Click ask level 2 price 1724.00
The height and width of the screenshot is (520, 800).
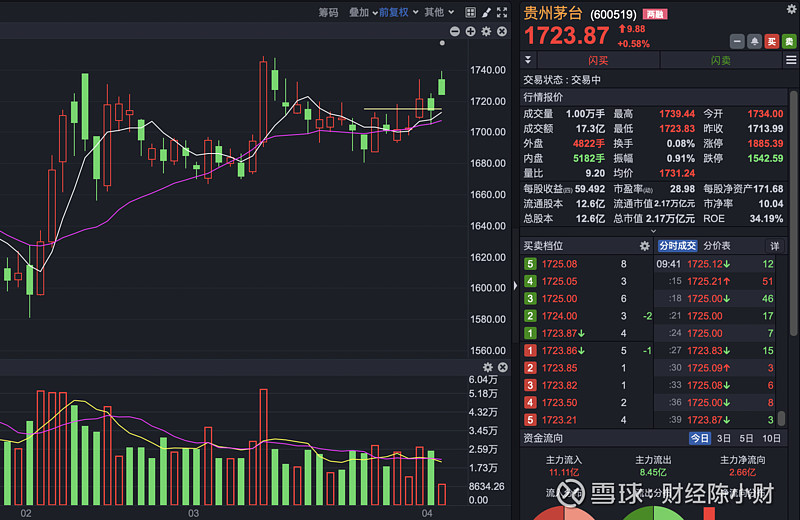tap(559, 316)
